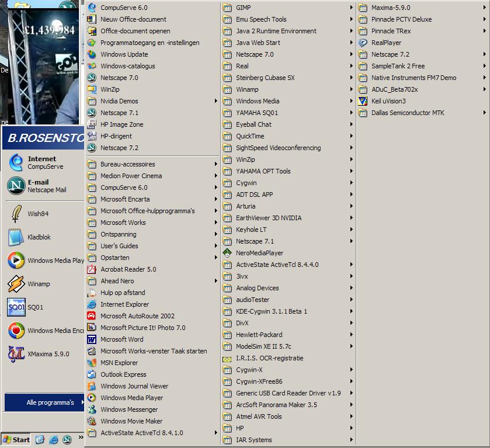490x448 pixels.
Task: Click the HP Image Zone icon
Action: (92, 124)
